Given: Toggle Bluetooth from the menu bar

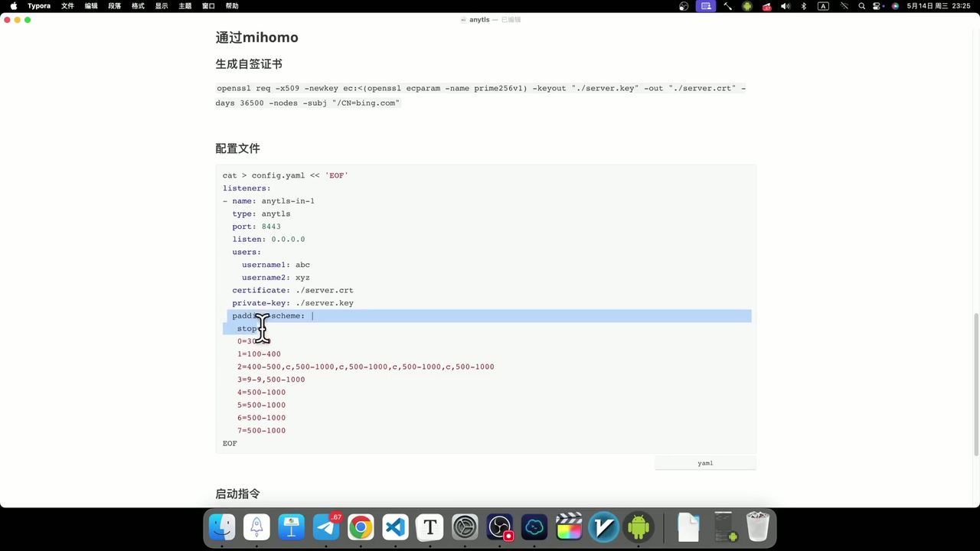Looking at the screenshot, I should (804, 6).
